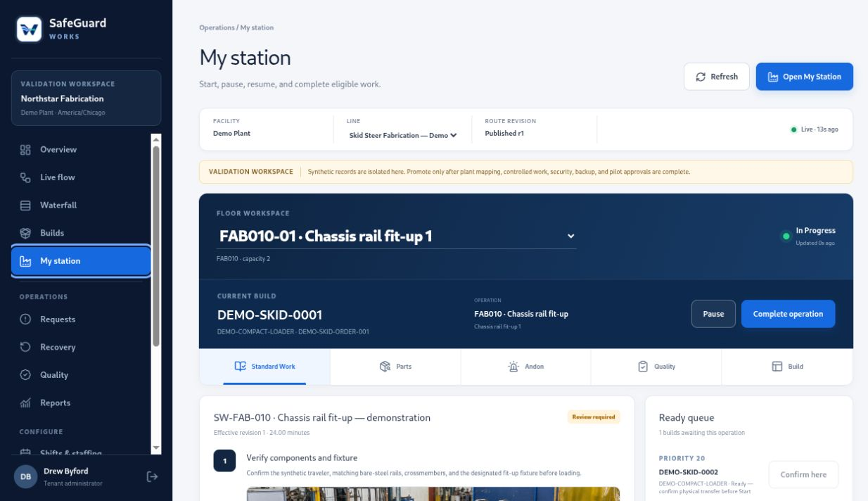Expand the Skid Steer Fabrication line dropdown
Viewport: 868px width, 501px height.
[403, 135]
